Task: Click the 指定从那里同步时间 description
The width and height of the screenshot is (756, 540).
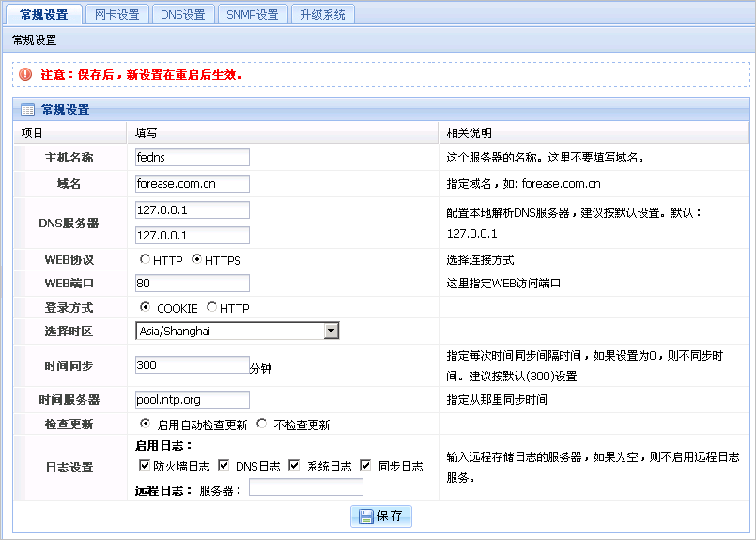Action: pyautogui.click(x=497, y=400)
